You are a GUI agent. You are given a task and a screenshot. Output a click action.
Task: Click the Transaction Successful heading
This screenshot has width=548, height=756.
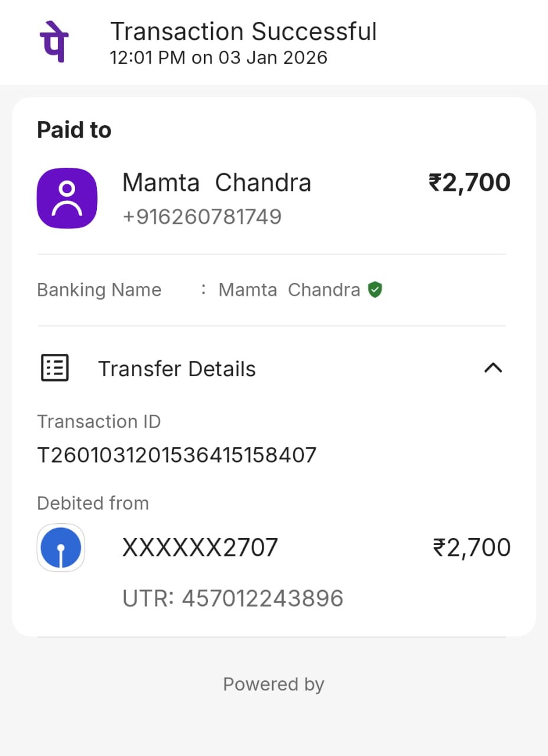point(244,31)
